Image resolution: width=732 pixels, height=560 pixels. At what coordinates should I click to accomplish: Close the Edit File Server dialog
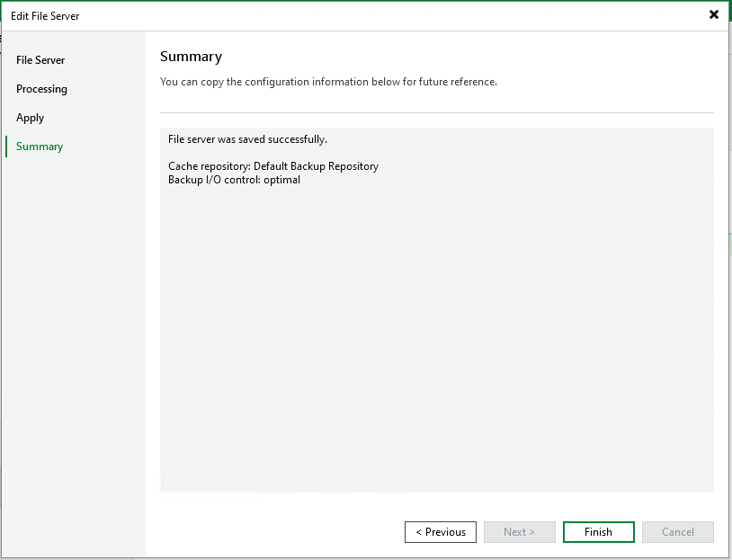(x=713, y=15)
